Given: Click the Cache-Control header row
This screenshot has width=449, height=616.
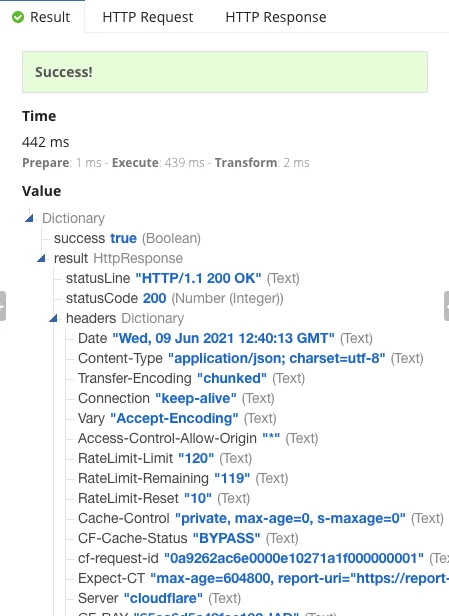Looking at the screenshot, I should click(x=261, y=518).
